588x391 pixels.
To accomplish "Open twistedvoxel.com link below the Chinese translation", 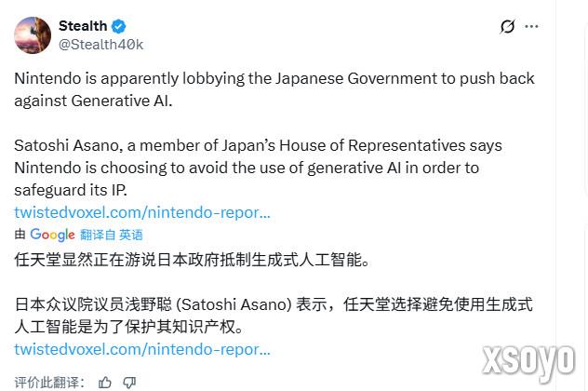I will 142,349.
